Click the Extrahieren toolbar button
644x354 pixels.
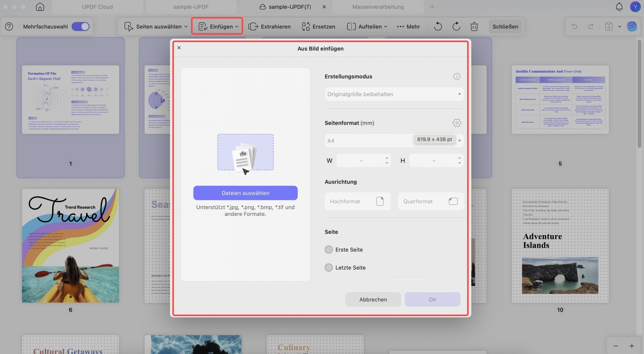point(269,27)
